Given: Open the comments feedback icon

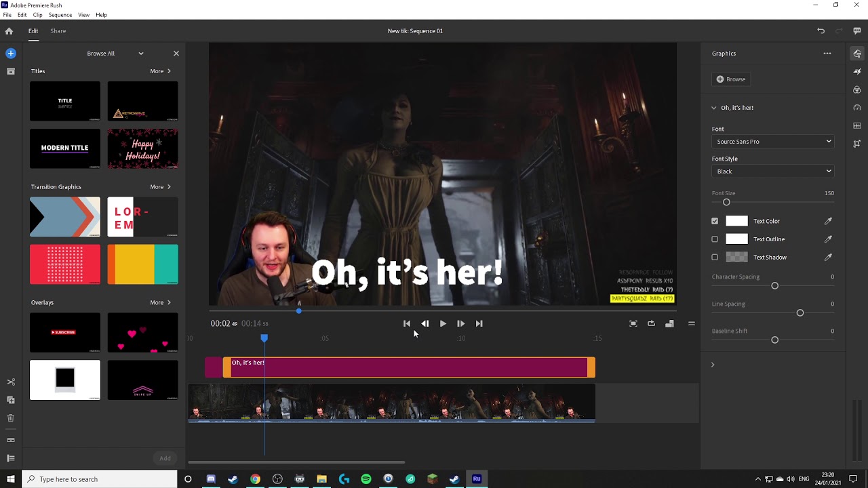Looking at the screenshot, I should [x=857, y=30].
